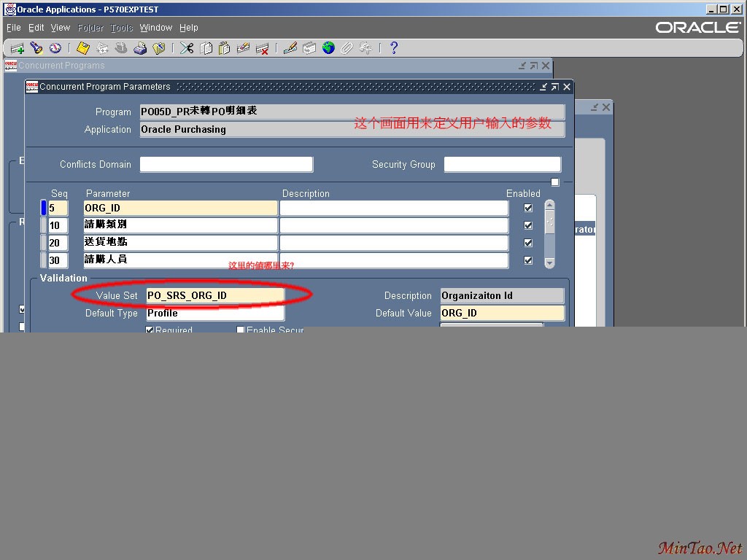Click the Save floppy disk icon
The width and height of the screenshot is (747, 560).
coord(82,48)
